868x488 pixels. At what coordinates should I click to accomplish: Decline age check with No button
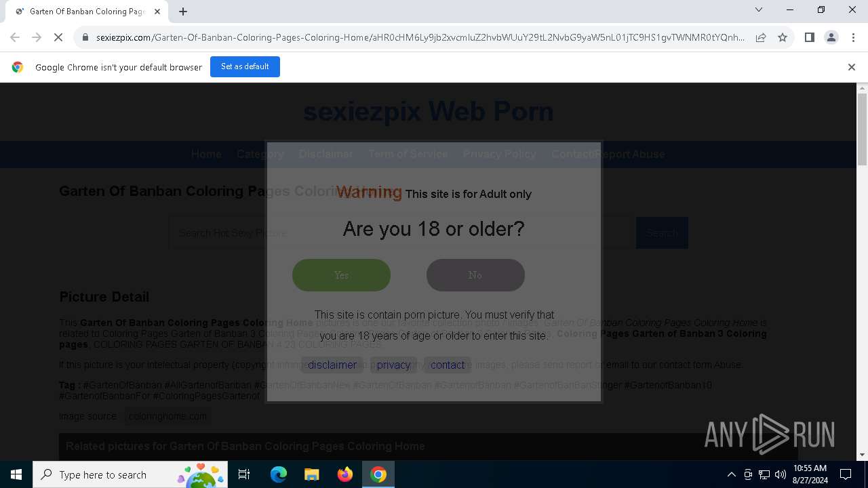pos(475,275)
